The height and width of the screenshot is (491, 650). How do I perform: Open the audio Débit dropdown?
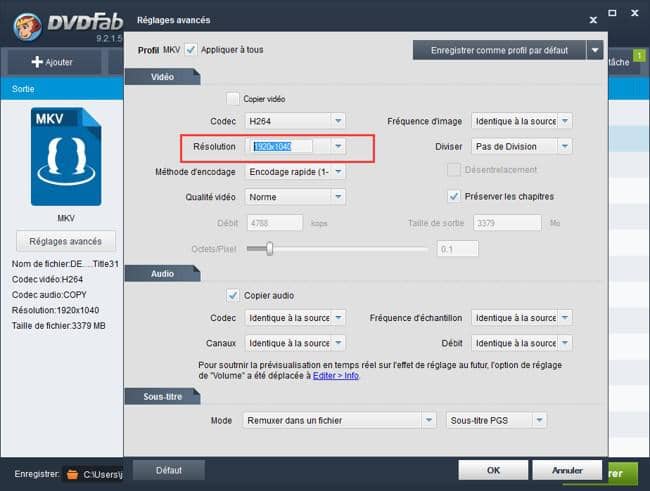tap(565, 343)
